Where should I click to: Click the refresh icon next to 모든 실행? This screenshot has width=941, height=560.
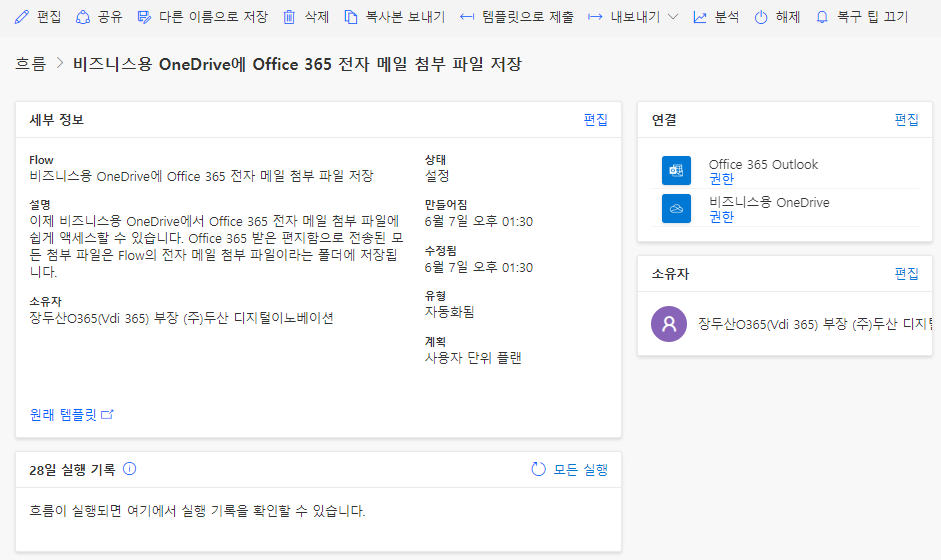[538, 469]
